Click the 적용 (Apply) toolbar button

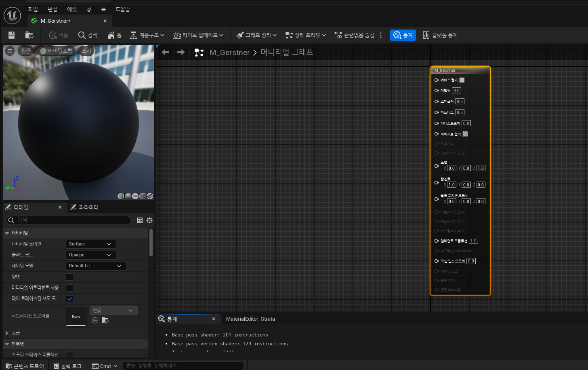click(59, 35)
